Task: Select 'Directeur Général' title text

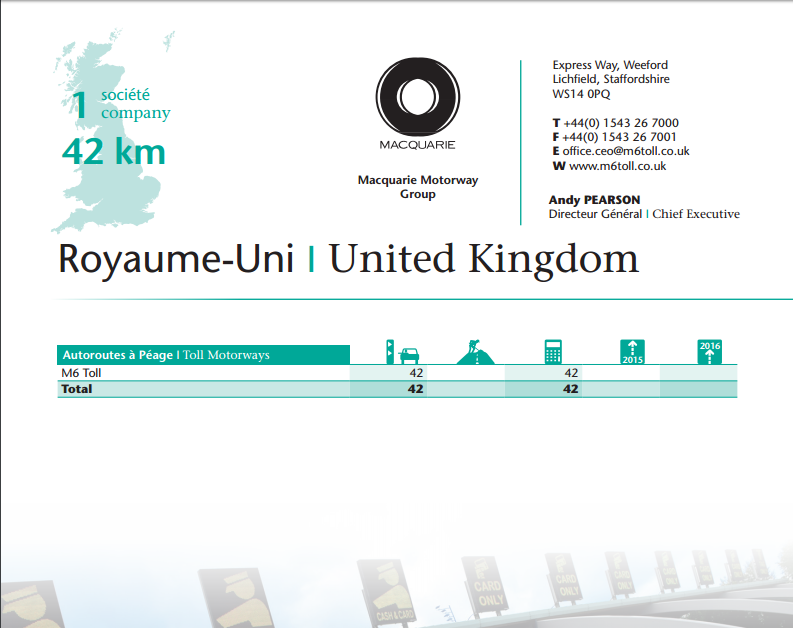Action: [595, 214]
